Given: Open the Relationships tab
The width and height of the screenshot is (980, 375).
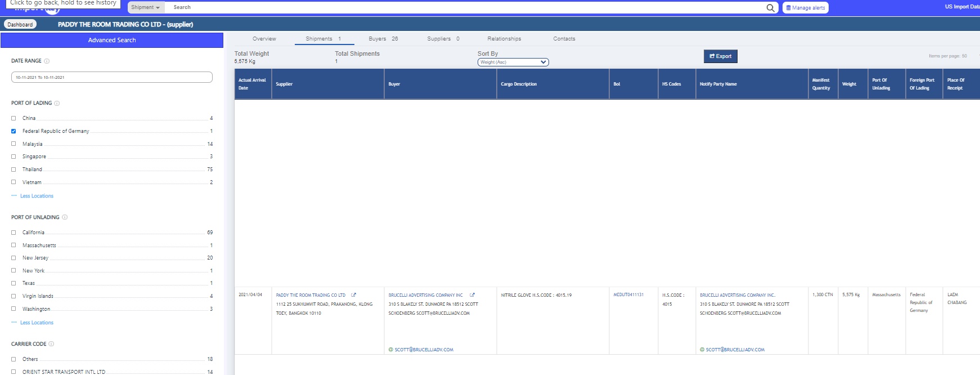Looking at the screenshot, I should click(x=504, y=39).
